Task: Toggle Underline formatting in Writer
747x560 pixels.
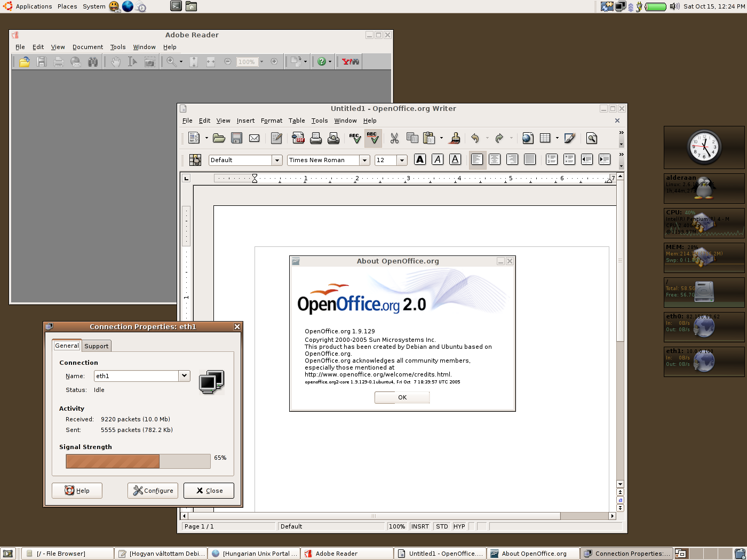Action: (x=455, y=159)
